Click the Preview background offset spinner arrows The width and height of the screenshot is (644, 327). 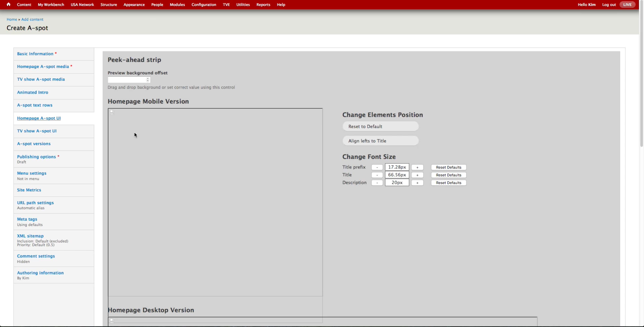148,80
